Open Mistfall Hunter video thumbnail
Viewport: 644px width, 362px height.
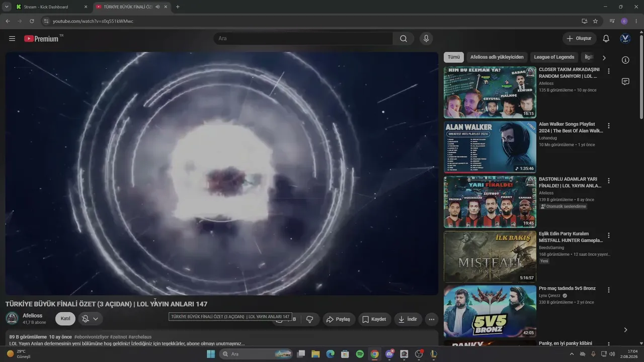[490, 256]
